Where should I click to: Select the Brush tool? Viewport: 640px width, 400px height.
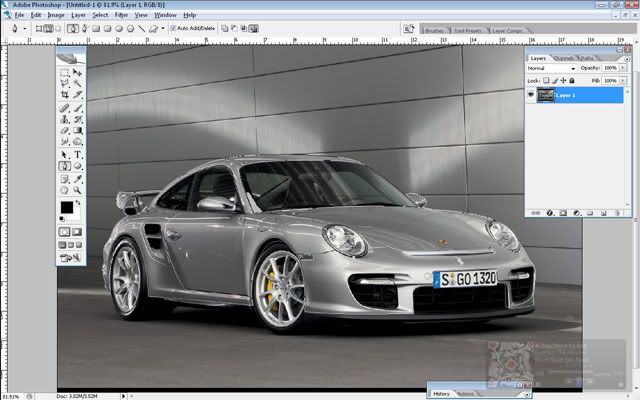click(77, 108)
